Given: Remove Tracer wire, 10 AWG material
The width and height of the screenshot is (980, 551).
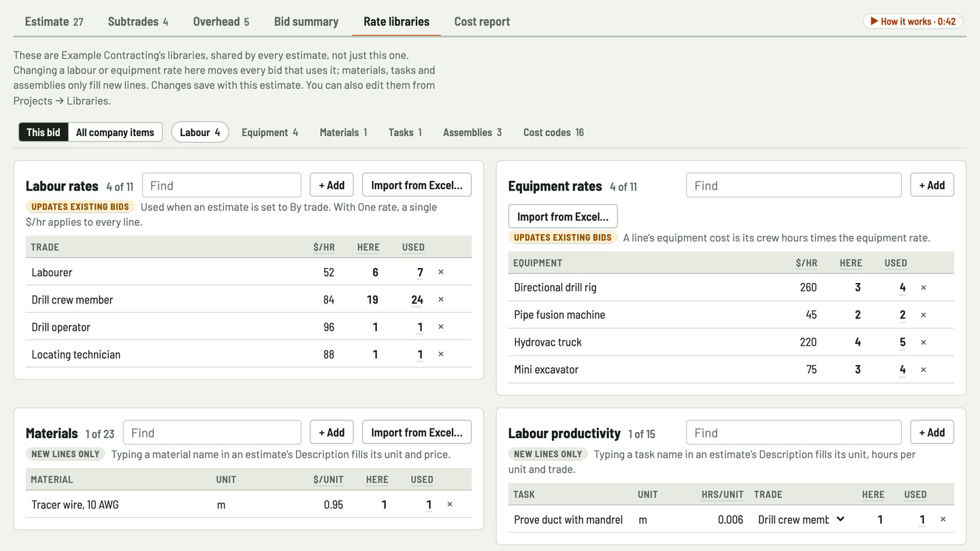Looking at the screenshot, I should coord(450,504).
